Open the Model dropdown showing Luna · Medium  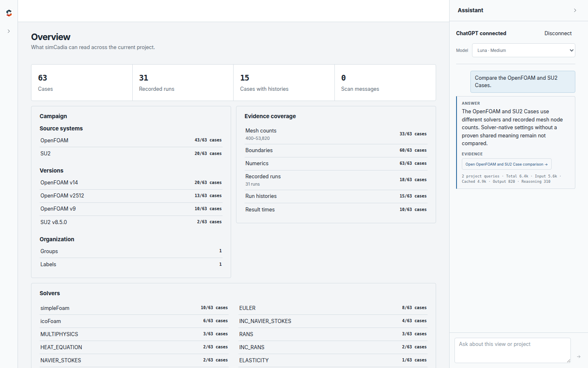[x=523, y=50]
